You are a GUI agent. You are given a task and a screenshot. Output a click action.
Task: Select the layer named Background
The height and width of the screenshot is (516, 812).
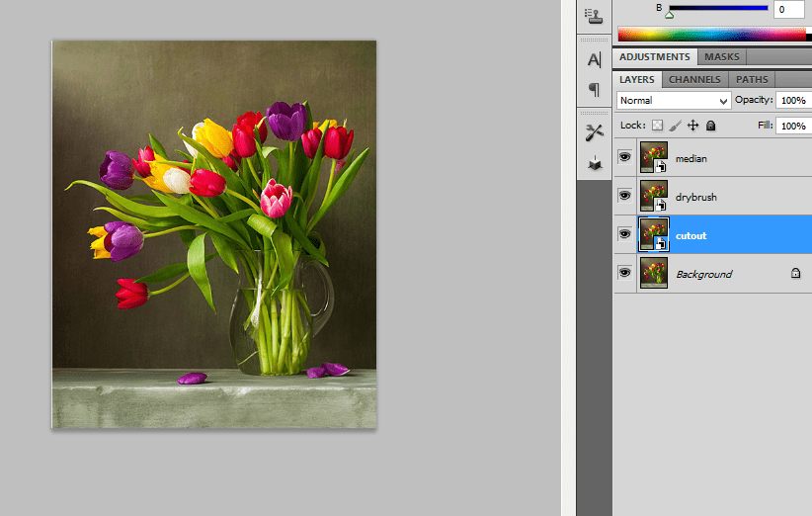pyautogui.click(x=703, y=274)
